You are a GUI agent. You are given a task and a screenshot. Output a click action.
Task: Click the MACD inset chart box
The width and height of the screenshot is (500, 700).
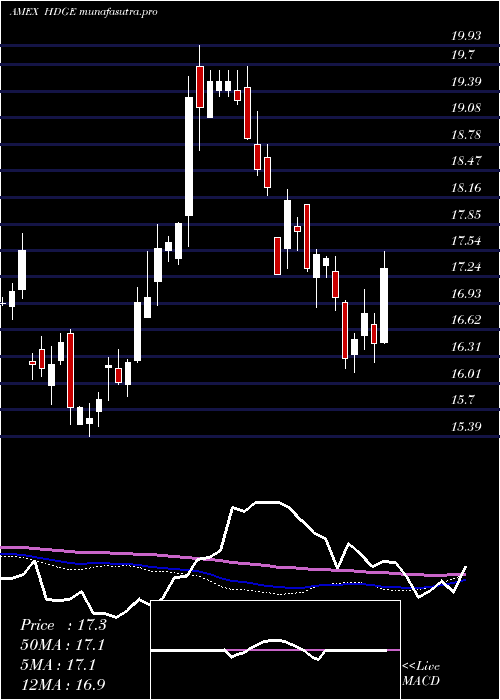[275, 650]
